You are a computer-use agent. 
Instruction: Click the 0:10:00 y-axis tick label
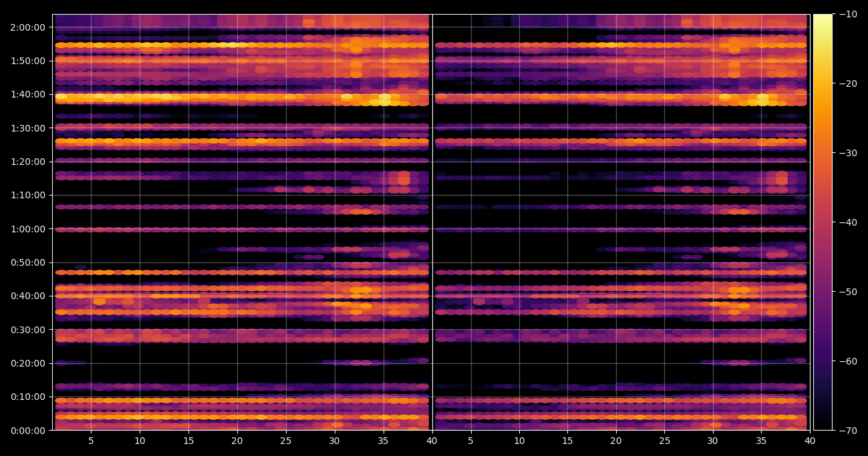(x=28, y=397)
